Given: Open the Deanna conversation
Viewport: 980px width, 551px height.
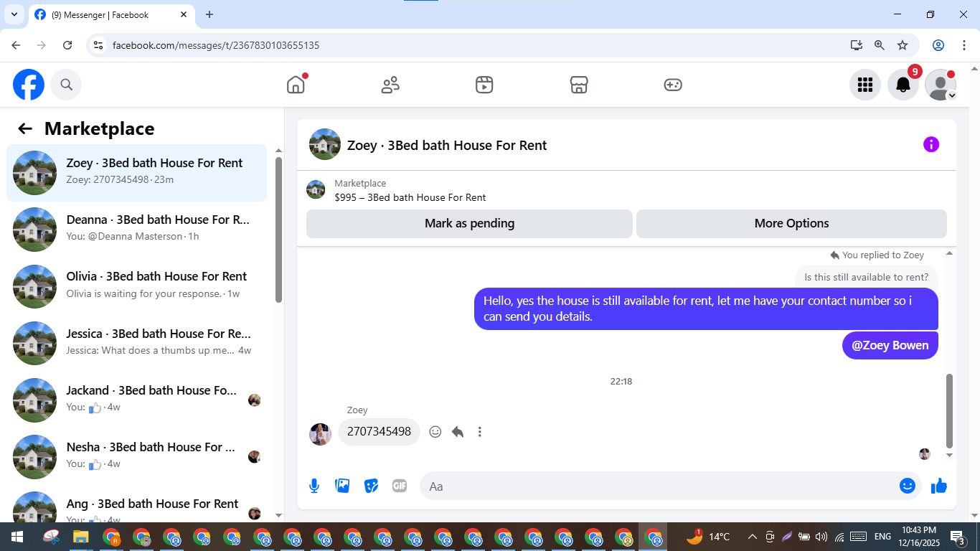Looking at the screenshot, I should click(136, 230).
